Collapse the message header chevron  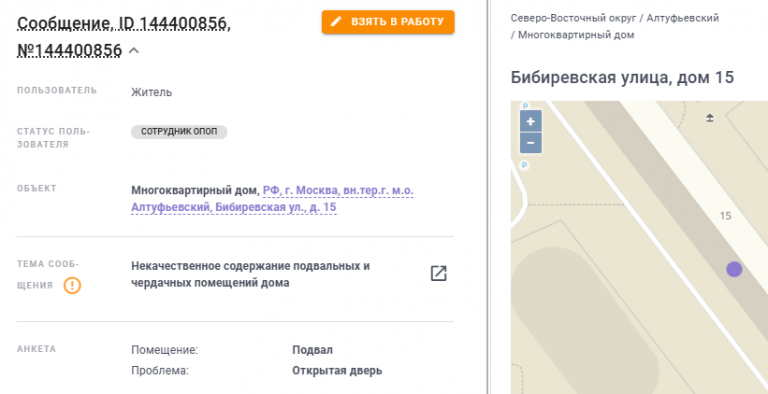pyautogui.click(x=134, y=50)
